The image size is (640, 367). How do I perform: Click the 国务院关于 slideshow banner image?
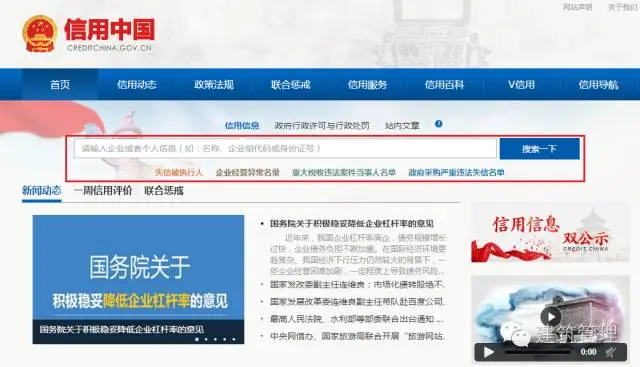pyautogui.click(x=138, y=279)
